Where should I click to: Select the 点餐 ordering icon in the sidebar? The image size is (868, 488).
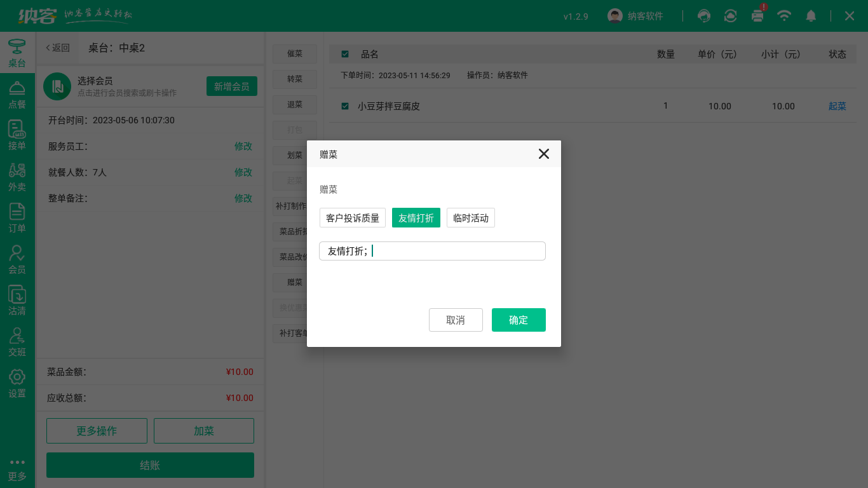tap(17, 95)
